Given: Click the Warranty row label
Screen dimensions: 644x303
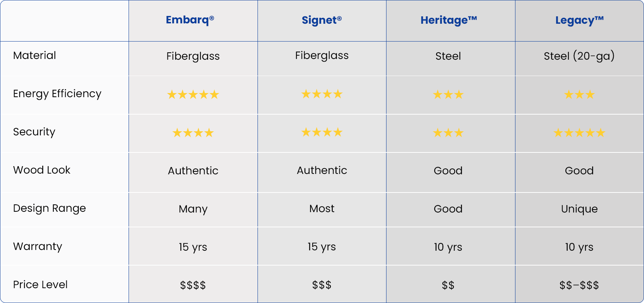Looking at the screenshot, I should click(x=37, y=247).
